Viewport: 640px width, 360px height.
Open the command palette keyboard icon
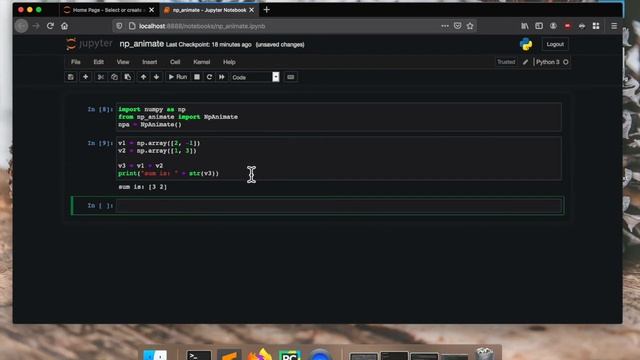click(291, 77)
